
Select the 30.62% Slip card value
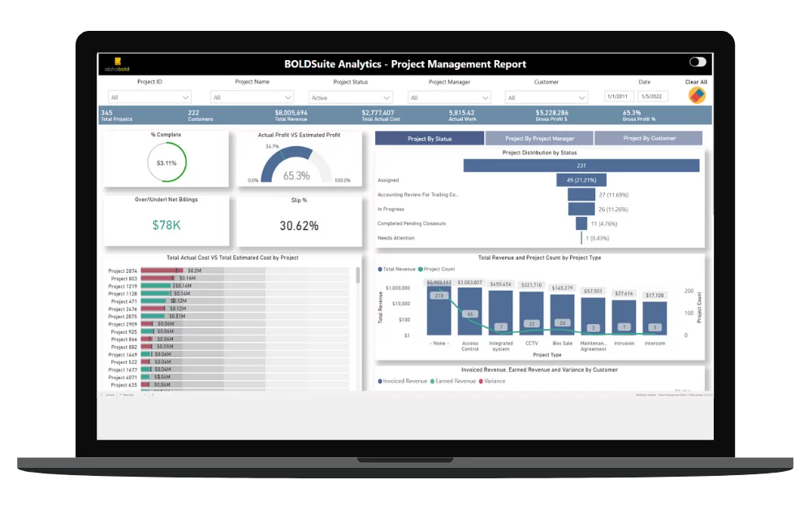299,226
